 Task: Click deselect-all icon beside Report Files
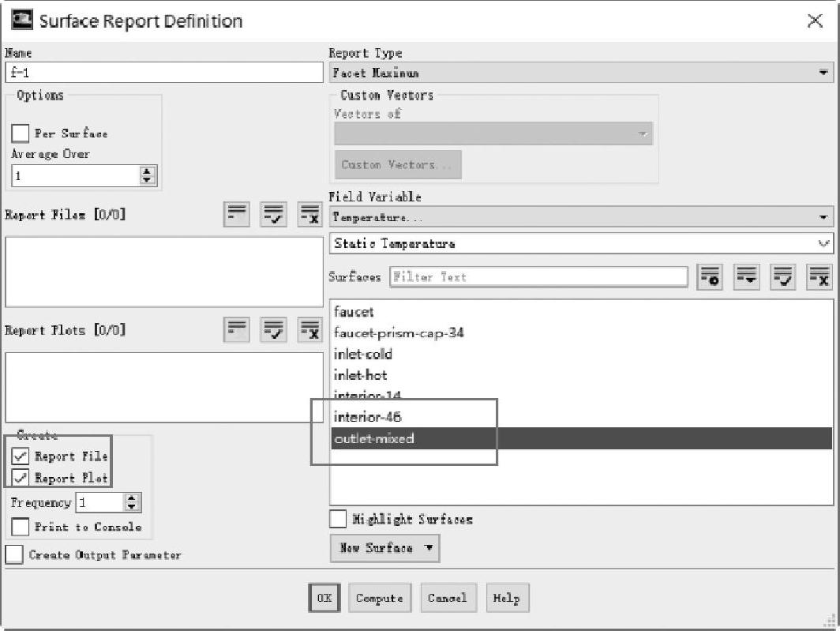point(309,214)
